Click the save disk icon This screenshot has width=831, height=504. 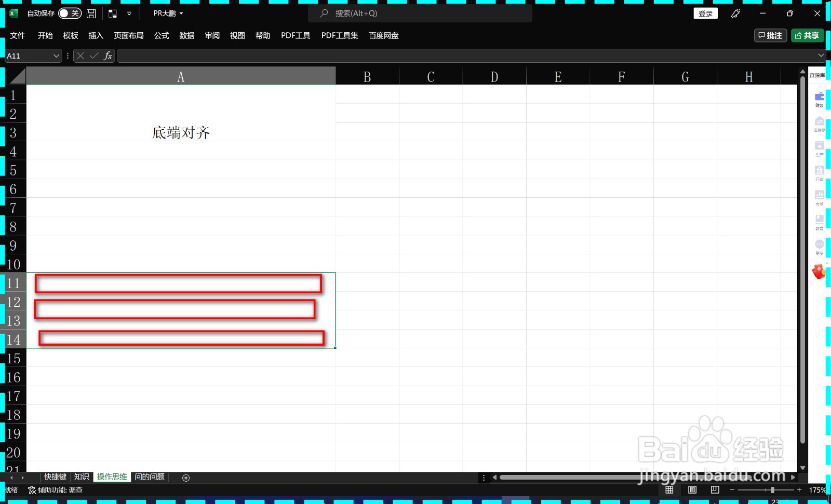click(91, 13)
